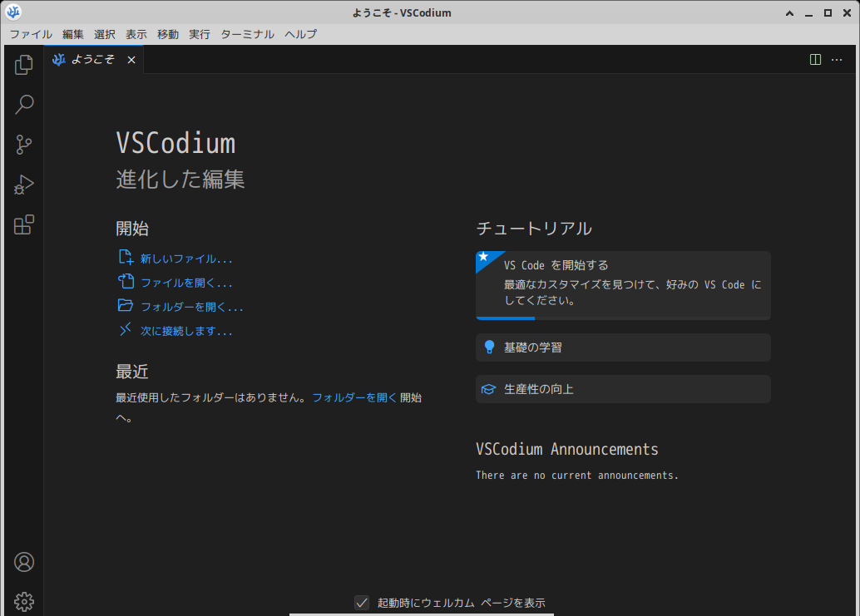This screenshot has width=860, height=616.
Task: Click the VSCodium logo in the title bar
Action: (13, 12)
